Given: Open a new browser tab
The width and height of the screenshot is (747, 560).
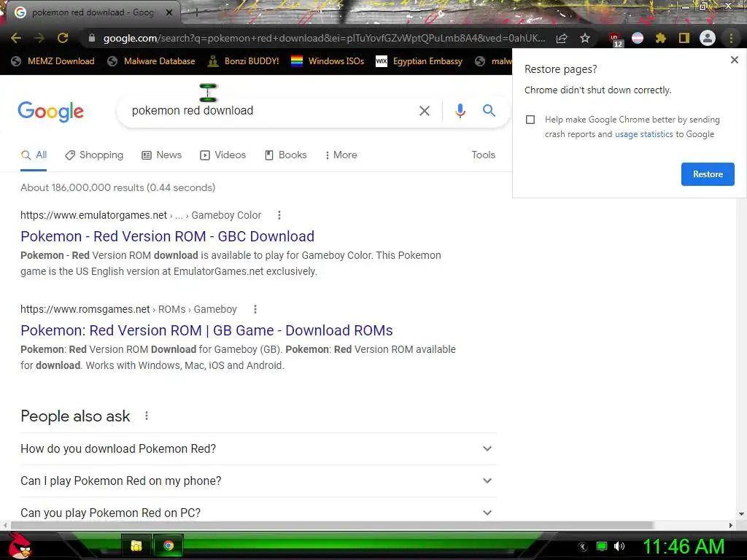Looking at the screenshot, I should click(x=196, y=12).
